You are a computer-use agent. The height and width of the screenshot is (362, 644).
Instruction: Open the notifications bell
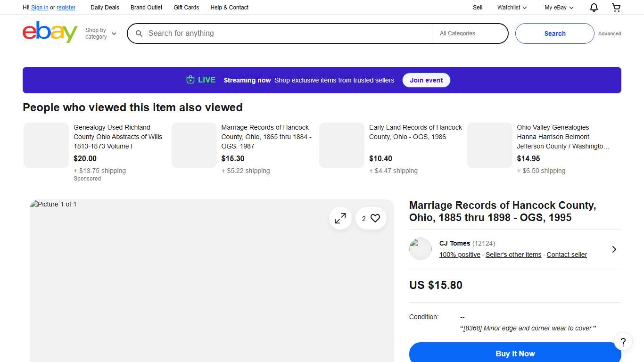(x=594, y=8)
